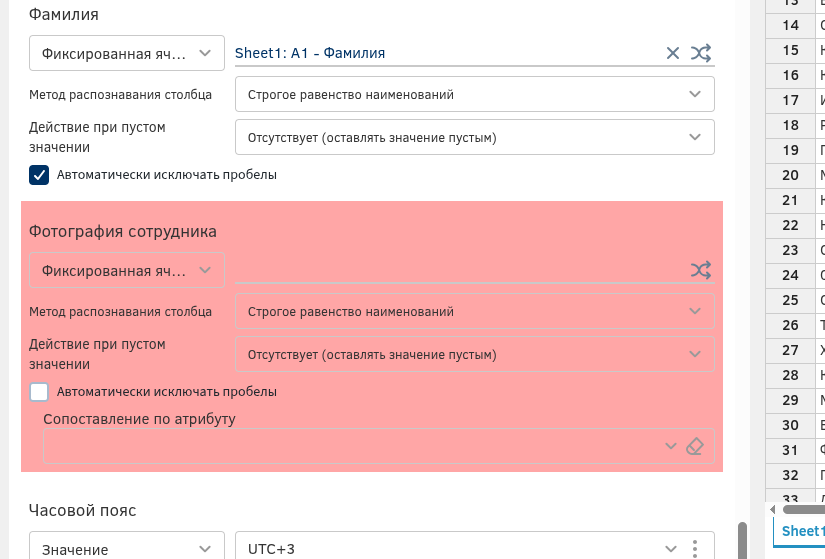
Task: Switch to the Sheet1 tab
Action: tap(801, 531)
